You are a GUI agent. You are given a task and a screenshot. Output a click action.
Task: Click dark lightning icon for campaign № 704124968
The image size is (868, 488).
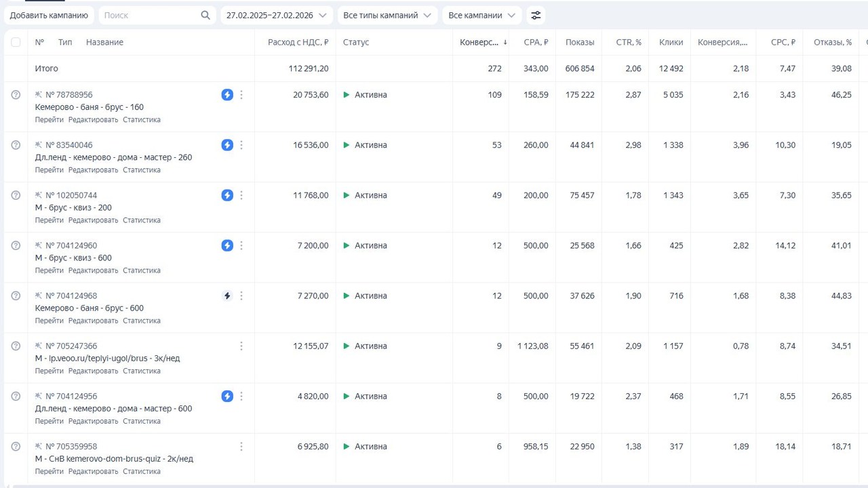(227, 296)
